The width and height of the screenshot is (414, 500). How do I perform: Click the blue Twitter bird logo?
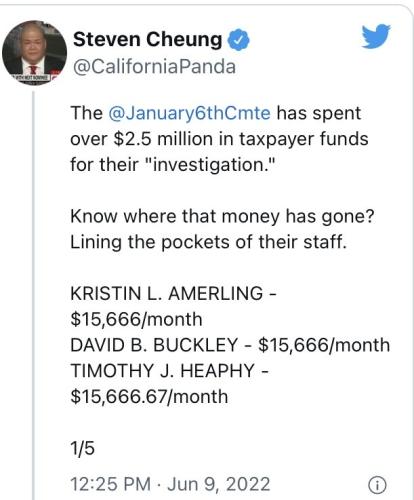click(376, 36)
